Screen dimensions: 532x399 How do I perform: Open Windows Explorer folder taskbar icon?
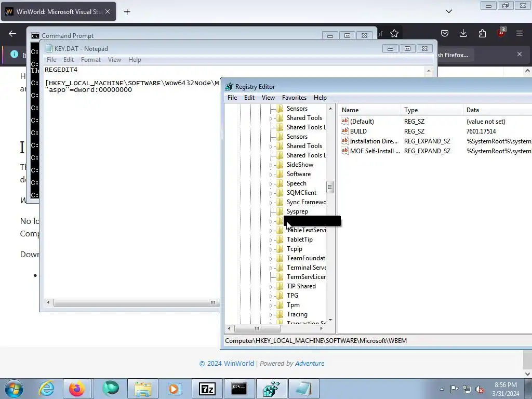tap(142, 389)
